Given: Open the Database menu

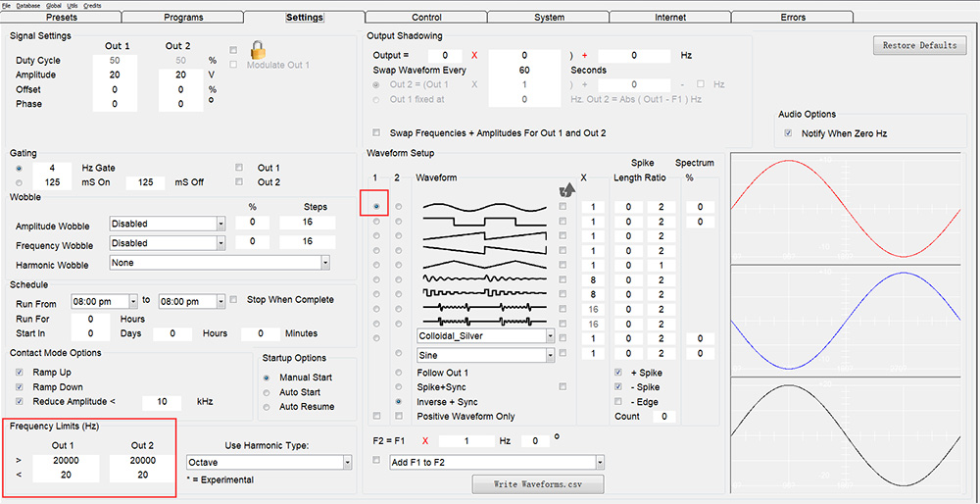Looking at the screenshot, I should click(x=28, y=5).
